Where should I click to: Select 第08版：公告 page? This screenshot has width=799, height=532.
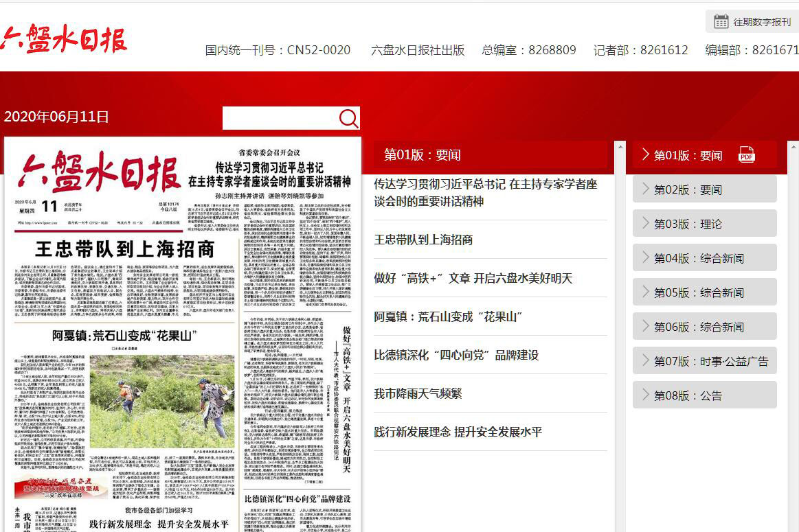tap(704, 395)
